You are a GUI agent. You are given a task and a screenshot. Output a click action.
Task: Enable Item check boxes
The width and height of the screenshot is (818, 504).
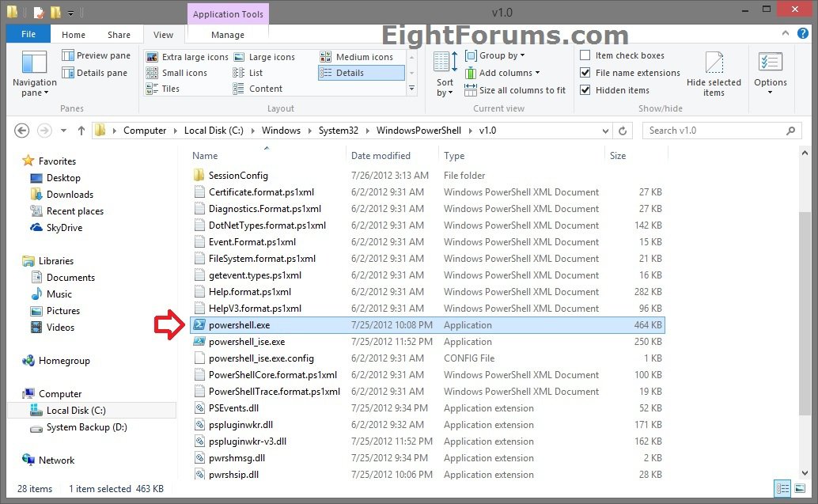(584, 55)
